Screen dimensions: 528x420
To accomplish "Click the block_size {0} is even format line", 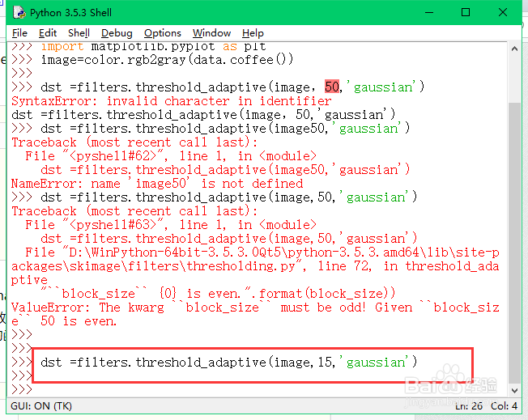I will (218, 293).
